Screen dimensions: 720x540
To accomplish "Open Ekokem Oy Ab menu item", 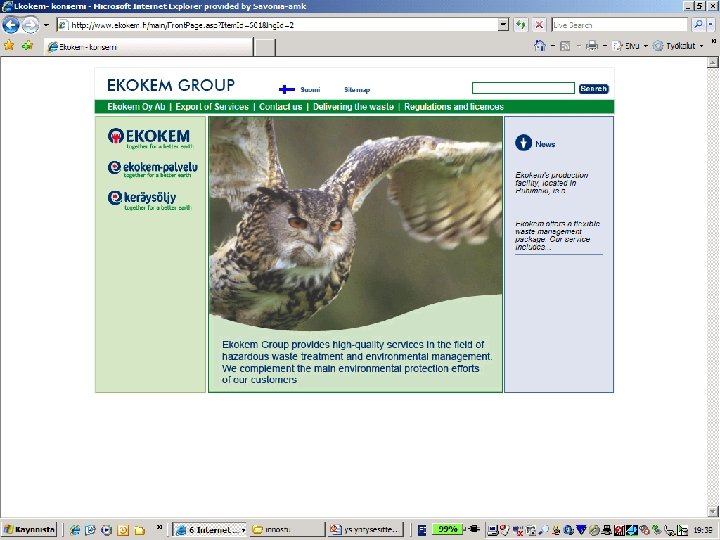I will (x=136, y=107).
